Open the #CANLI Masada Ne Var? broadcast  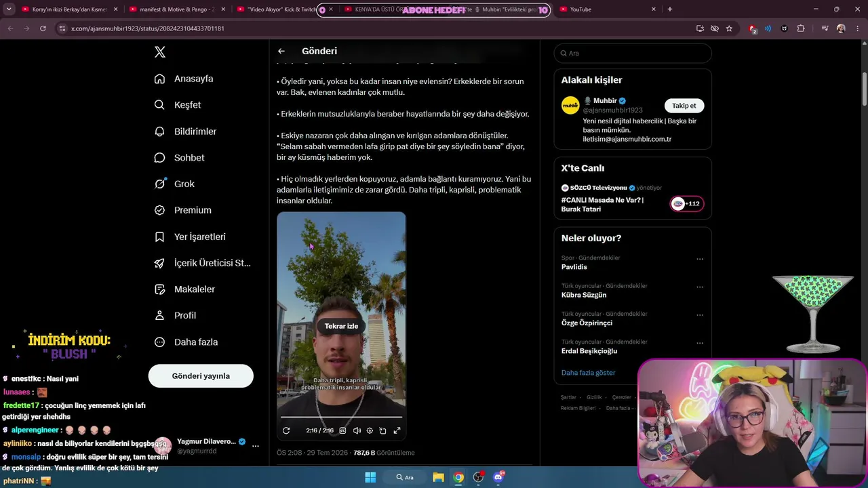click(x=603, y=205)
